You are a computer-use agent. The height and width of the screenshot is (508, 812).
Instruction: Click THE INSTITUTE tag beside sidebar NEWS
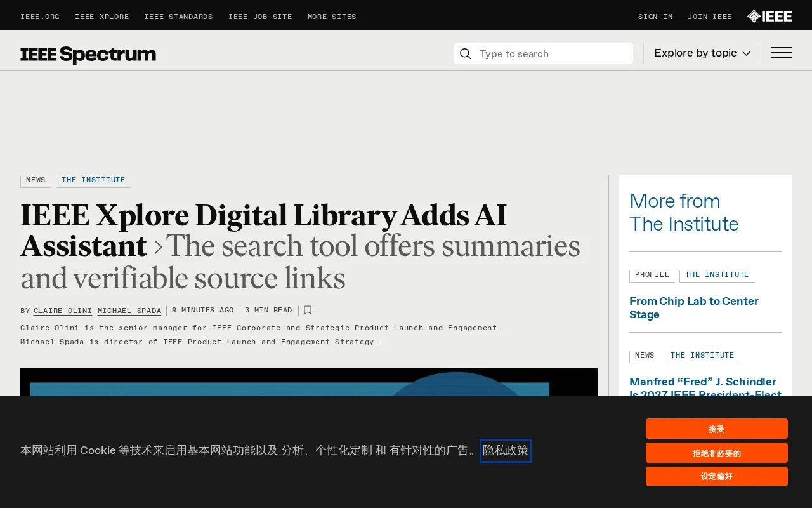[702, 356]
